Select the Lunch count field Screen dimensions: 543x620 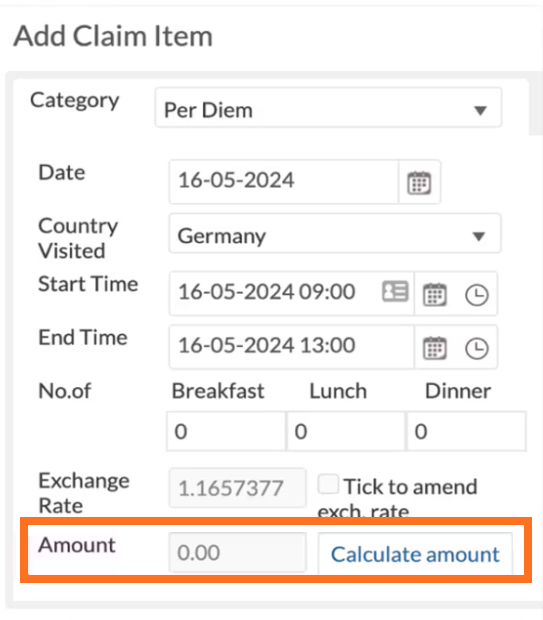(x=346, y=431)
